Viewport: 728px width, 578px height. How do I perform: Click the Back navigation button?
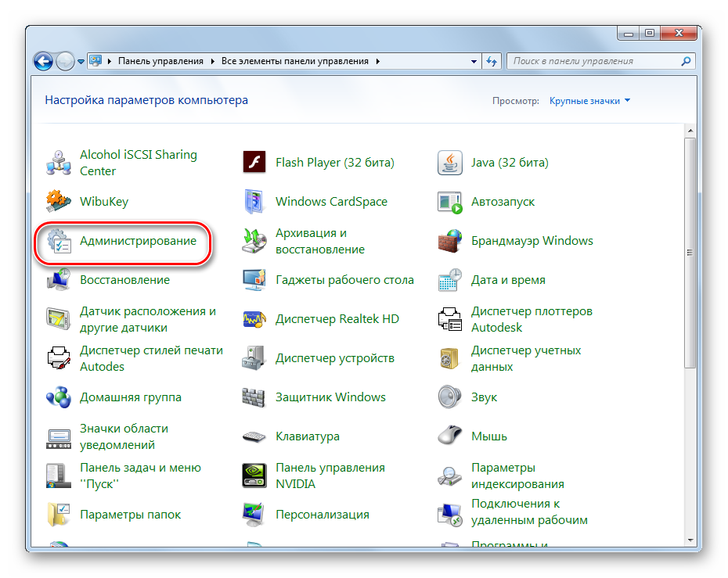(x=44, y=60)
